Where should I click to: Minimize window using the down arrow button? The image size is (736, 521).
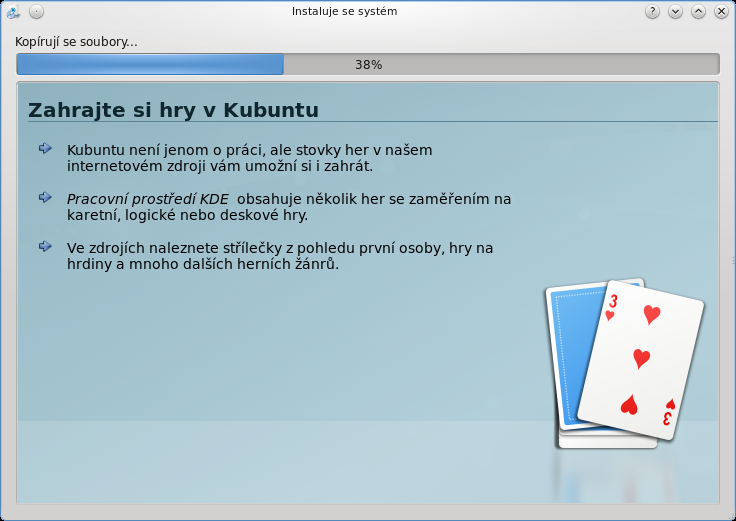[675, 11]
